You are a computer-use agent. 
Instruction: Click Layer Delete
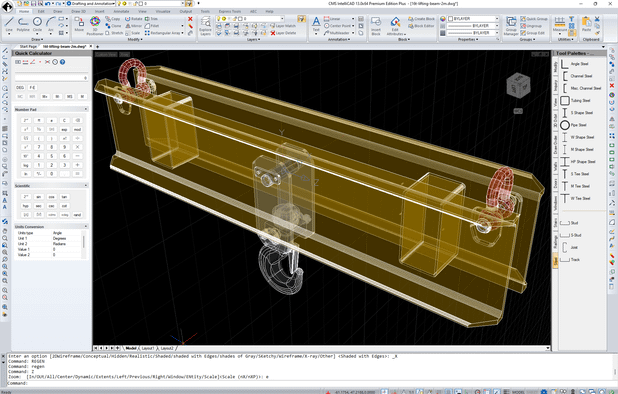283,33
